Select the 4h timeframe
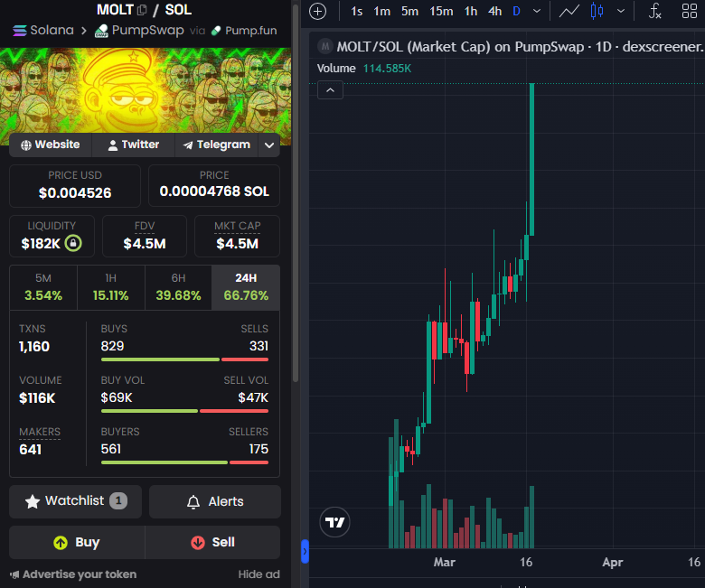The height and width of the screenshot is (588, 705). tap(494, 11)
